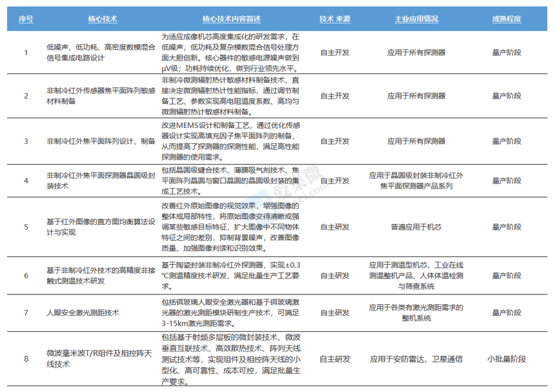Click 自主研发 in row 7
This screenshot has width=556, height=392.
(335, 313)
